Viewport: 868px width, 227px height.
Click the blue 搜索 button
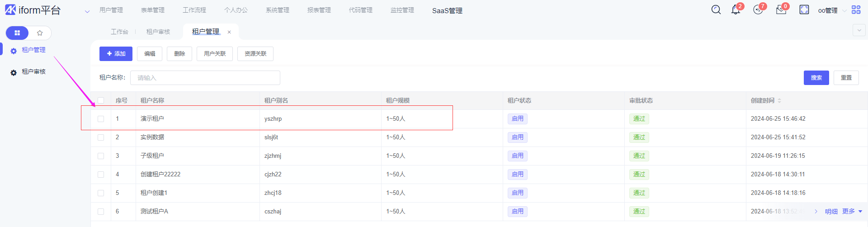point(816,78)
